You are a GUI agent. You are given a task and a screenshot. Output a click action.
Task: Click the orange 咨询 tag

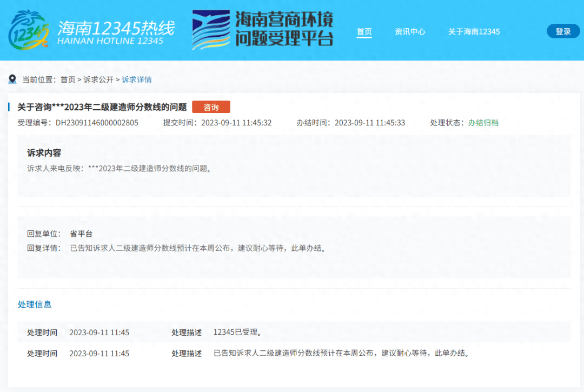(x=211, y=107)
